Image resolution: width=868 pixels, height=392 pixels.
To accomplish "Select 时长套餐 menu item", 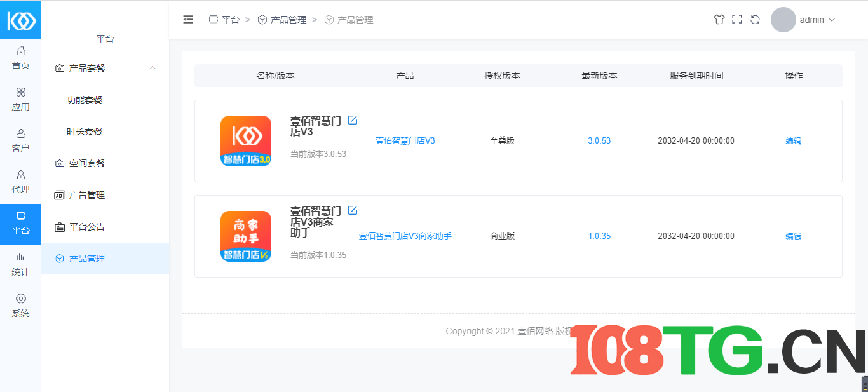I will pos(85,132).
